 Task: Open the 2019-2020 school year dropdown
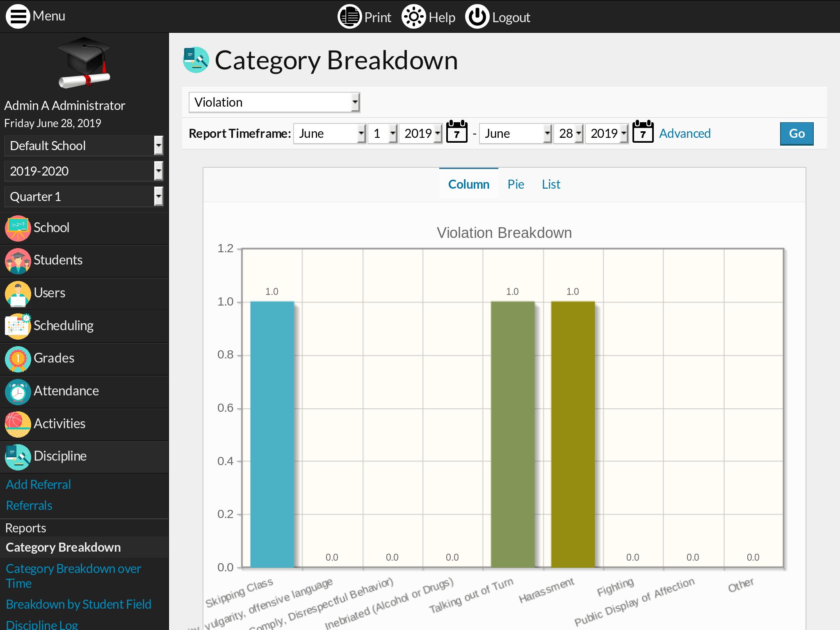84,171
